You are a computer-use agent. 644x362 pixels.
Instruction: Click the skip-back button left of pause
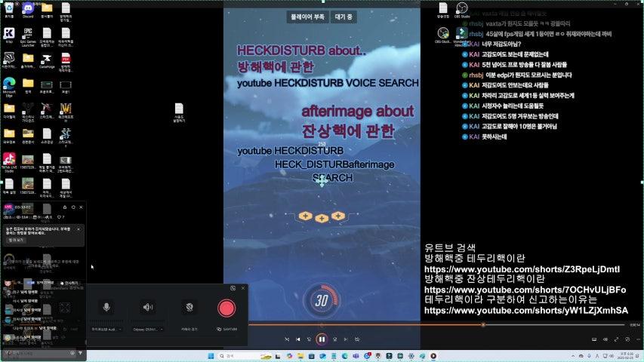310,339
